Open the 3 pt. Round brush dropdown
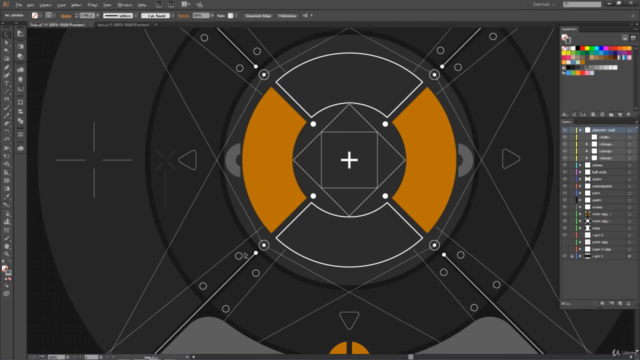This screenshot has width=640, height=360. pos(173,16)
